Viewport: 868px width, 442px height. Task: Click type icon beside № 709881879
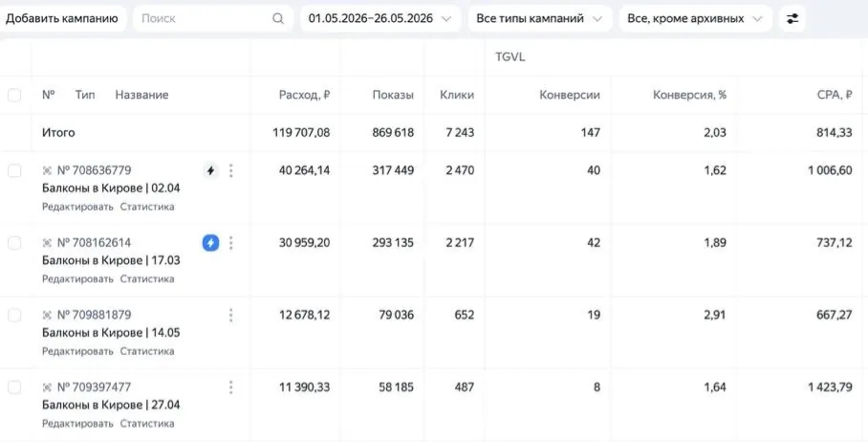(47, 315)
